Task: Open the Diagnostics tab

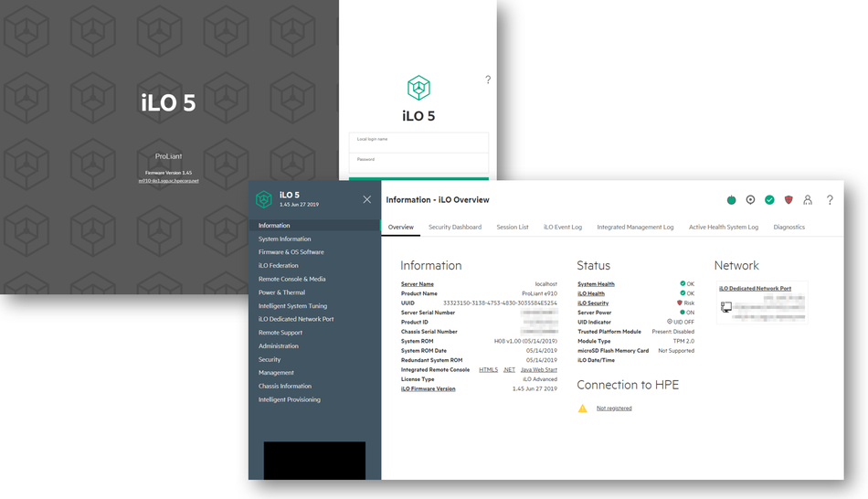Action: 789,227
